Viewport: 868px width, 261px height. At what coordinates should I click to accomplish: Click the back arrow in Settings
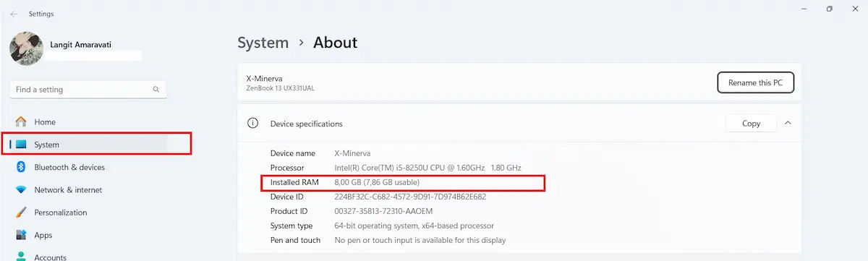point(14,14)
